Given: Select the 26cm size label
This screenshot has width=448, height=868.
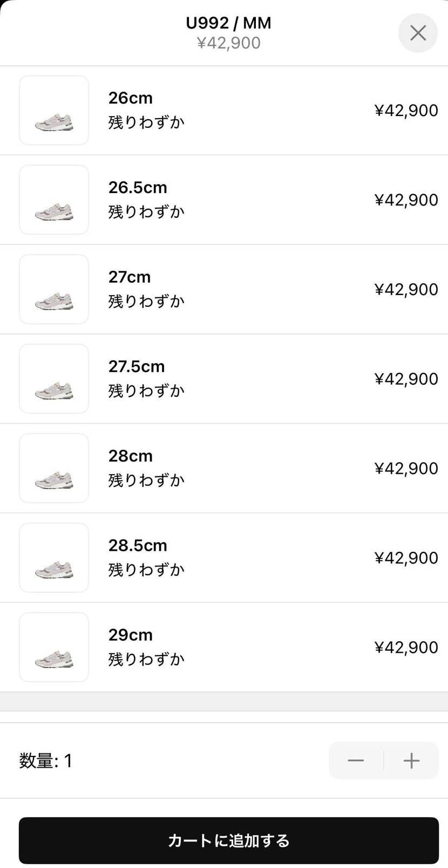Looking at the screenshot, I should click(x=131, y=98).
